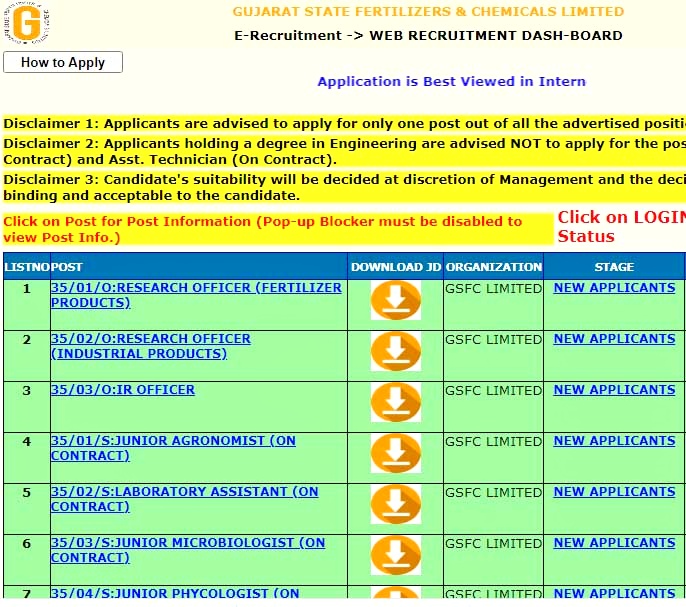Click GSFC LIMITED in row 3
The image size is (686, 607).
point(494,391)
